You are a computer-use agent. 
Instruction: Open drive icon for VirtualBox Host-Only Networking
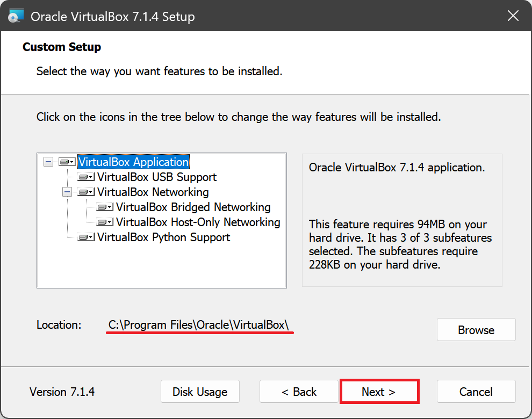(105, 222)
